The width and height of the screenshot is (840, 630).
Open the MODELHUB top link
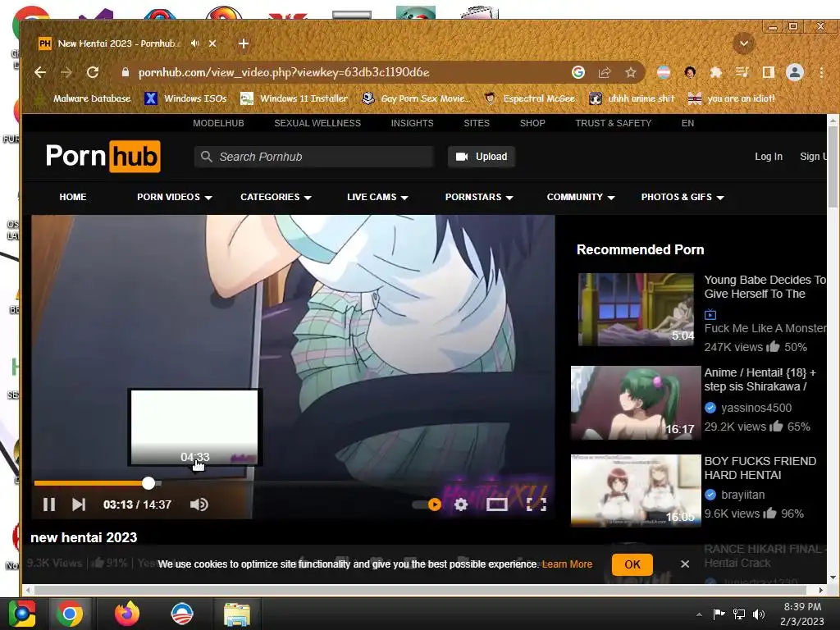(218, 123)
